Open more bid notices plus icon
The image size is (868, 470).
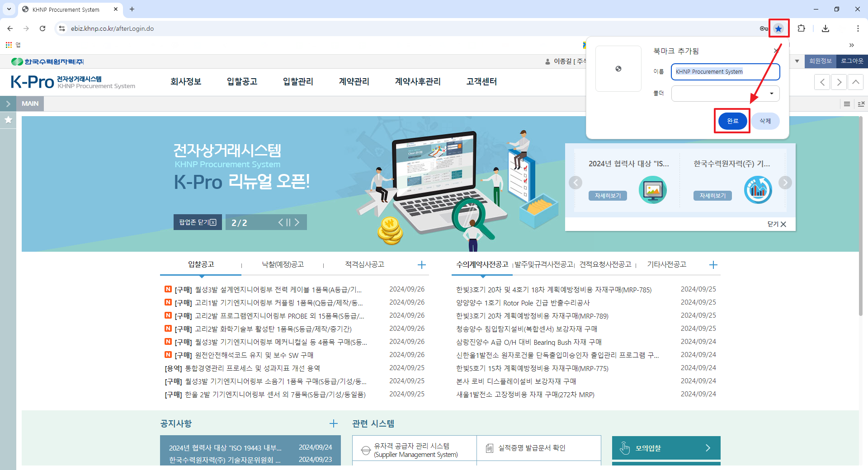(x=422, y=265)
